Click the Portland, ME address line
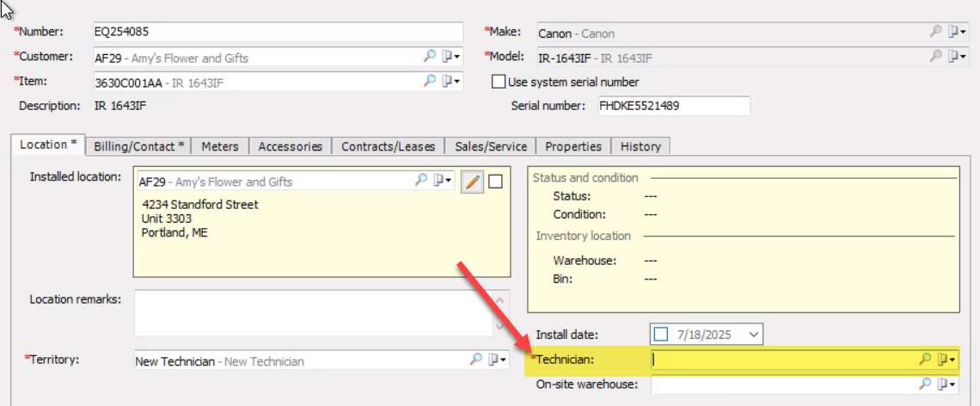Image resolution: width=980 pixels, height=406 pixels. pyautogui.click(x=175, y=233)
